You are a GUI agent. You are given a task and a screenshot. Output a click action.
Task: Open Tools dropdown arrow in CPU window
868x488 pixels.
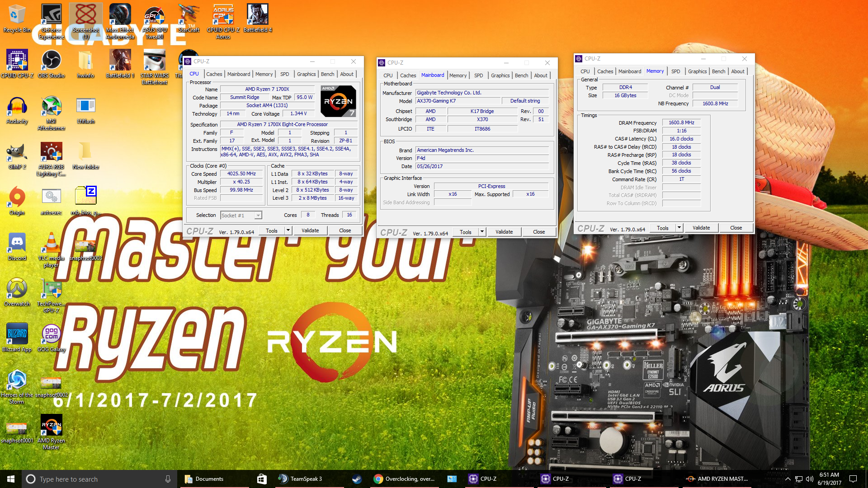(288, 230)
